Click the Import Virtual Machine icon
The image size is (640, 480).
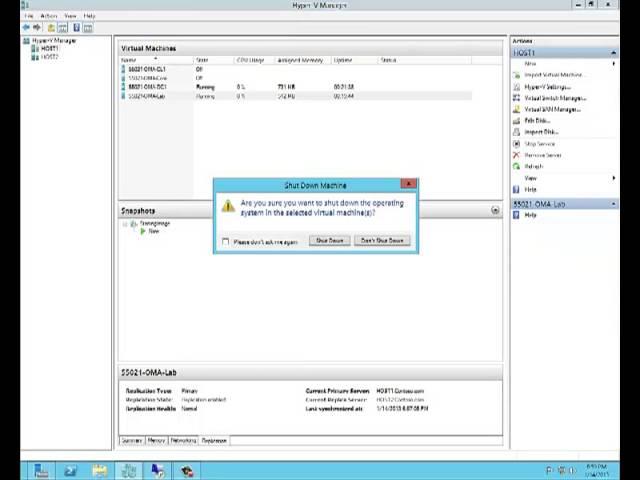517,75
